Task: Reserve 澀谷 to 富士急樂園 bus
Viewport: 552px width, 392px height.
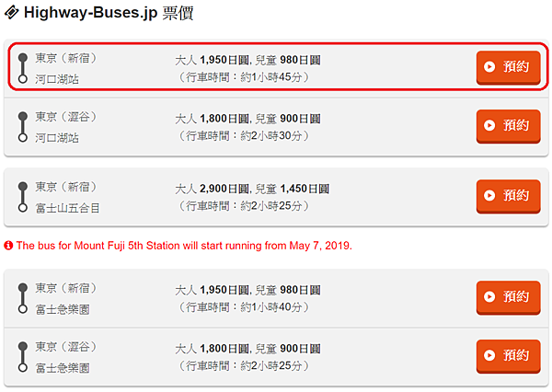Action: [508, 356]
